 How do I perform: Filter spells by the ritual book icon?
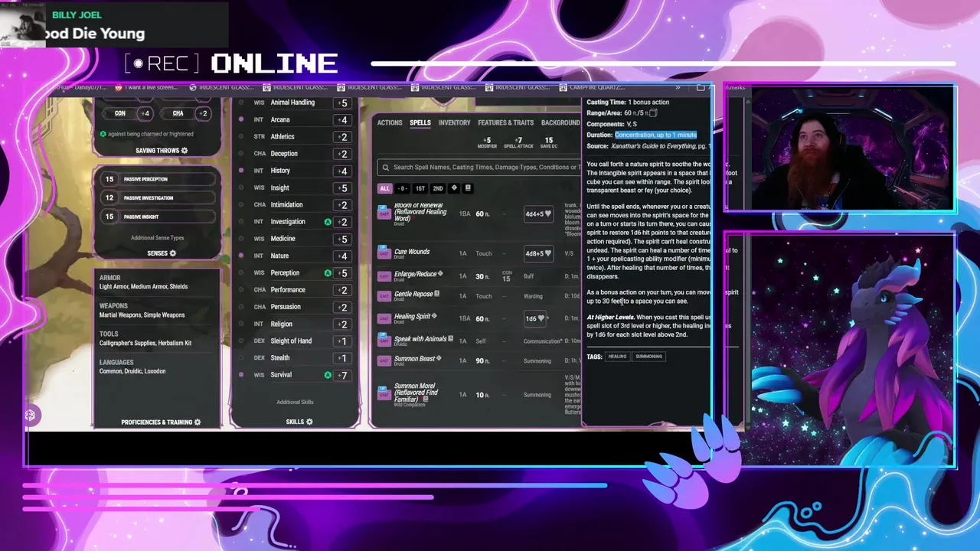pos(468,188)
